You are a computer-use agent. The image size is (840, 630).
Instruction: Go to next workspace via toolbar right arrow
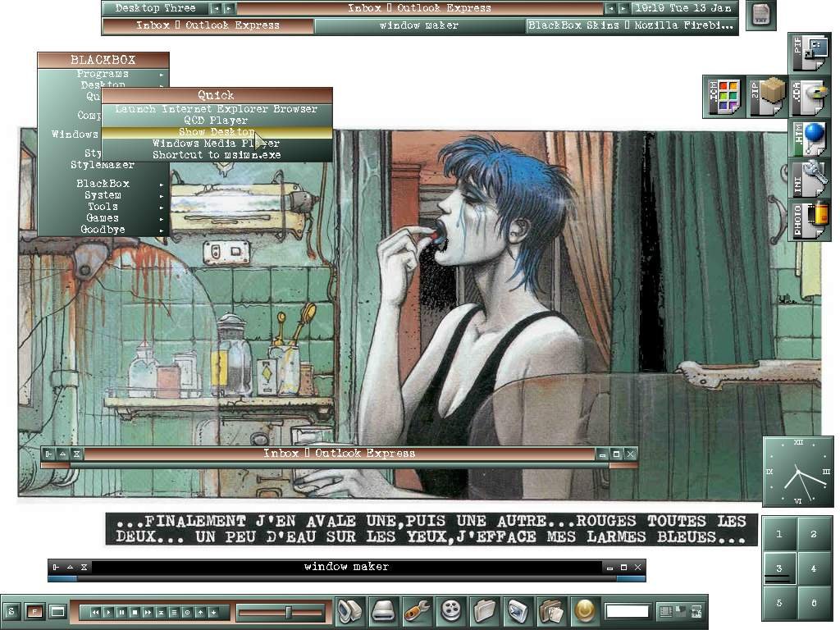click(229, 8)
